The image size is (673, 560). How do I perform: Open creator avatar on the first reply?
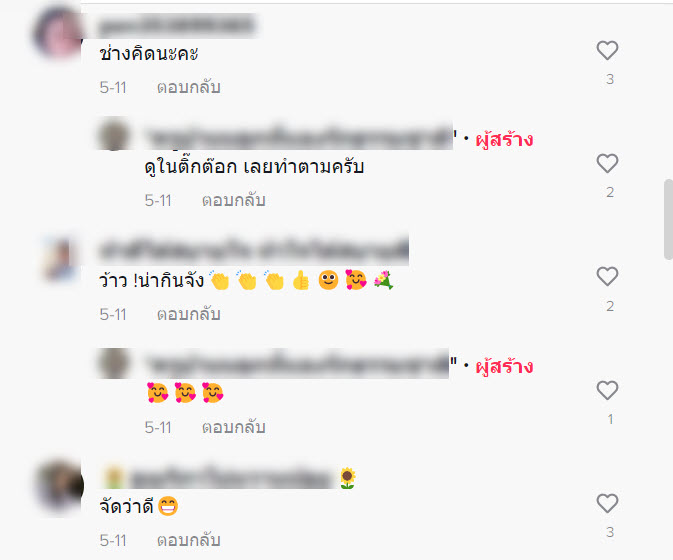tap(113, 135)
